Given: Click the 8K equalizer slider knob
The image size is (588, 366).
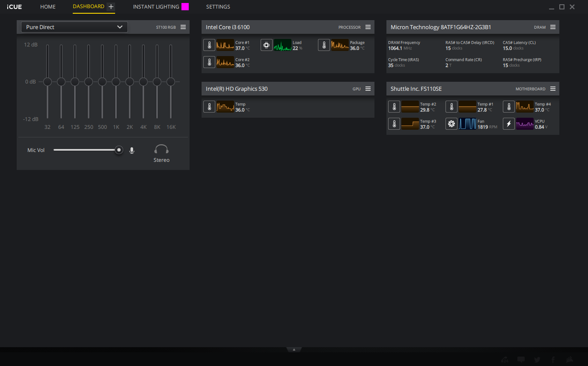Looking at the screenshot, I should tap(157, 81).
